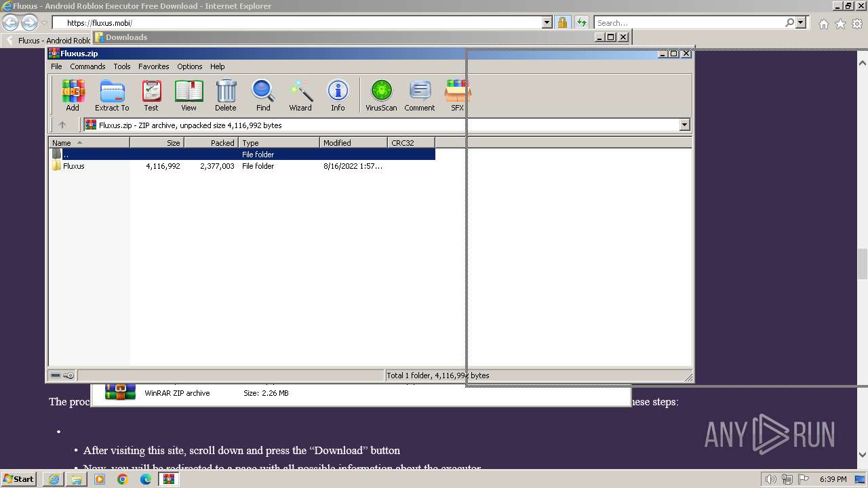Run VirusScan on the archive
Viewport: 868px width, 488px height.
[381, 95]
